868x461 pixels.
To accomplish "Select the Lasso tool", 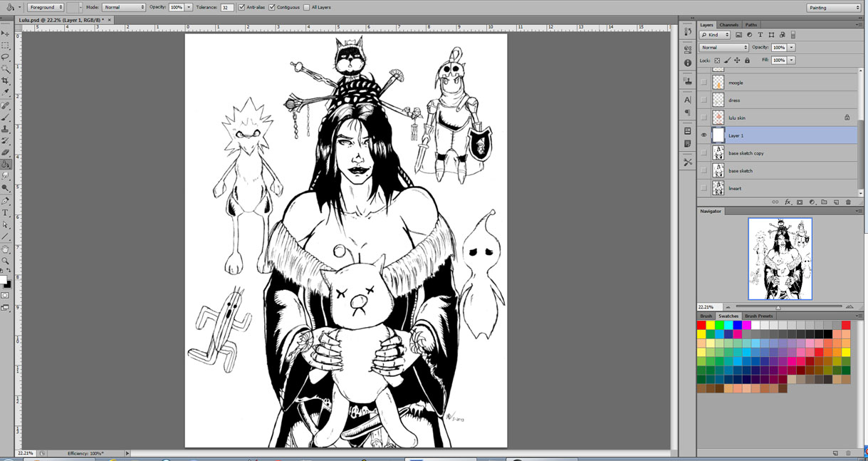I will point(6,57).
